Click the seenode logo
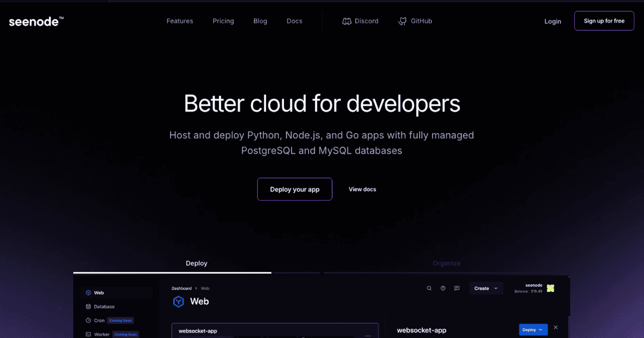The width and height of the screenshot is (644, 338). click(36, 21)
